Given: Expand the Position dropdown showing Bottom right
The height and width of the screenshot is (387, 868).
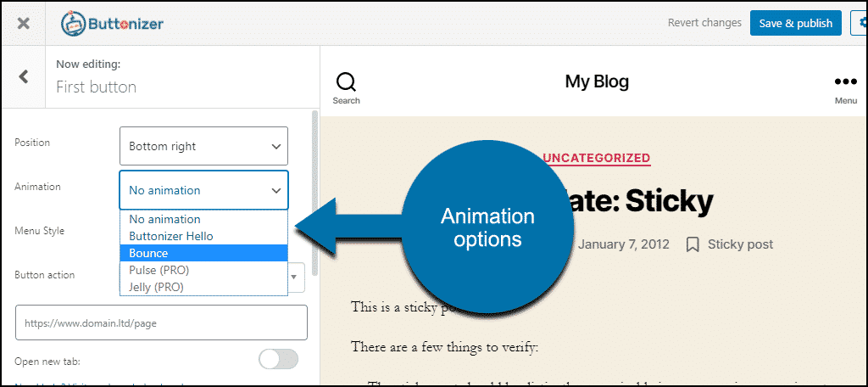Looking at the screenshot, I should click(x=203, y=146).
